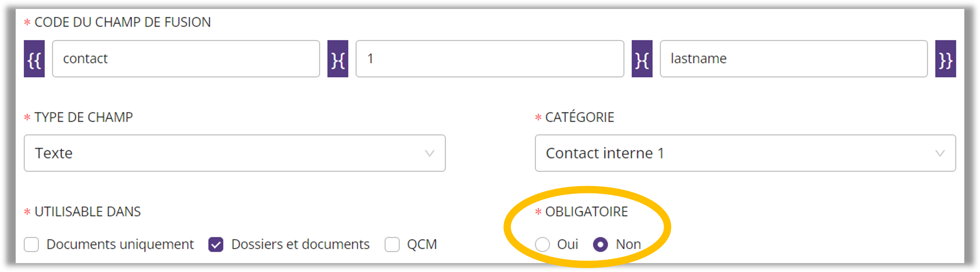Click the Catégorie label
Image resolution: width=980 pixels, height=272 pixels.
tap(579, 118)
